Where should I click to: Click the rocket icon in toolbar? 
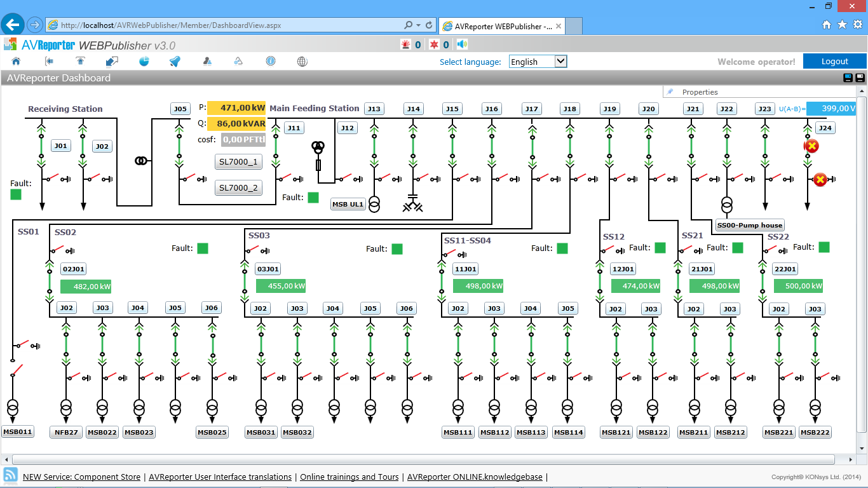pyautogui.click(x=175, y=62)
